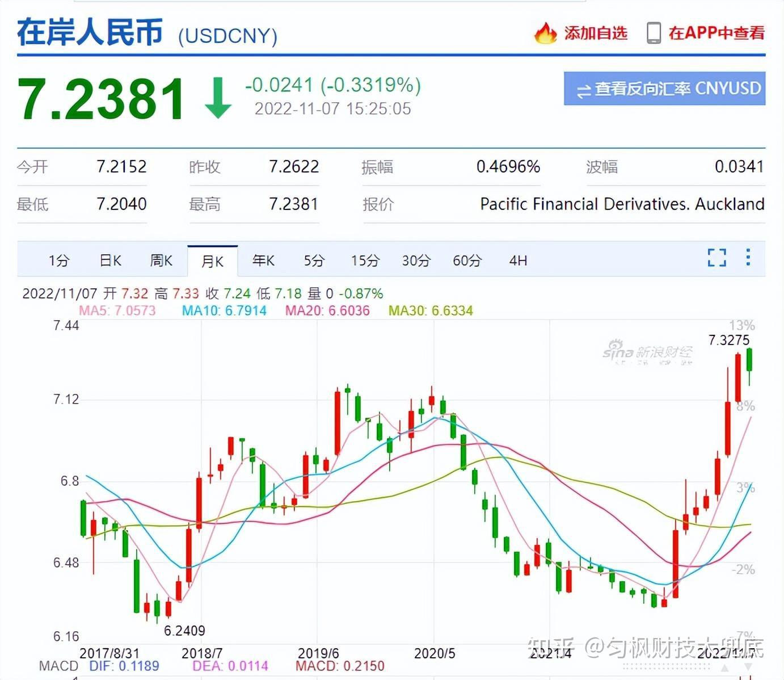
Task: Click the 6.48 price axis label
Action: pos(66,563)
